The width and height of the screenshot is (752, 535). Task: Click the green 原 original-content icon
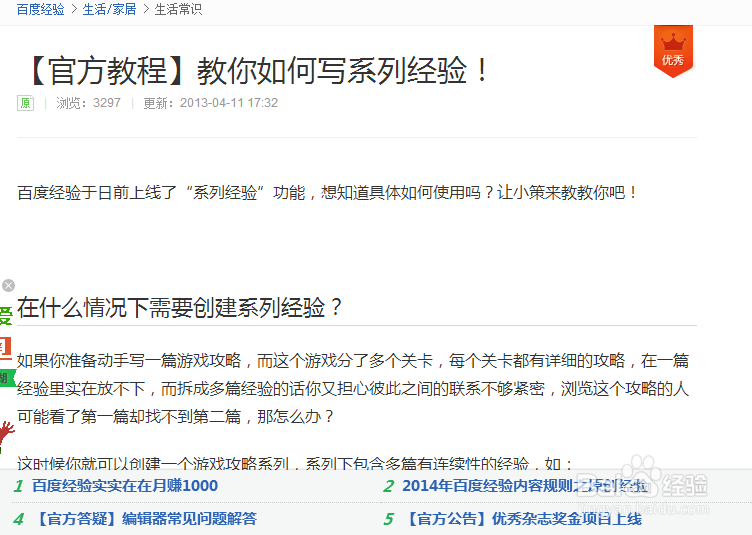click(x=25, y=103)
